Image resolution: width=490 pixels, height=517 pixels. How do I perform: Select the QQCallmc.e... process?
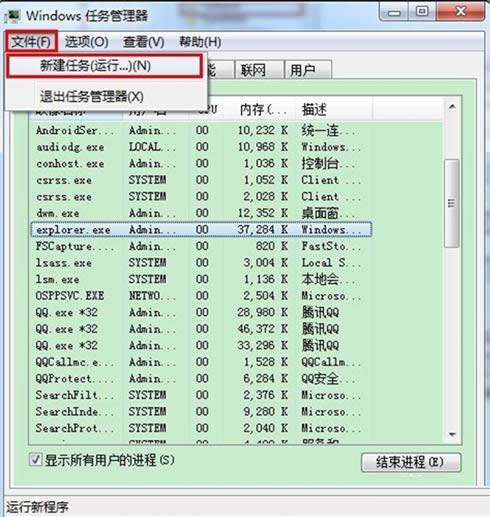point(201,362)
